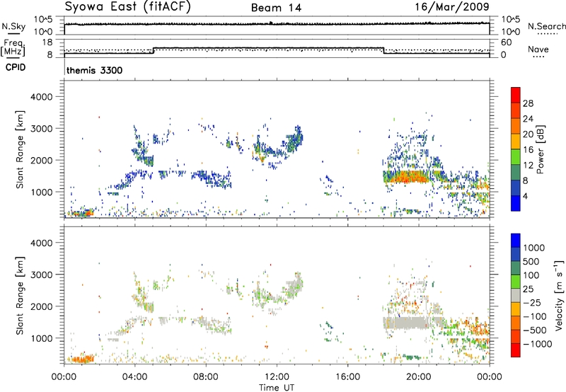566x392 pixels.
Task: Select the gray −25 to 25 Velocity color bar segment
Action: click(x=516, y=295)
